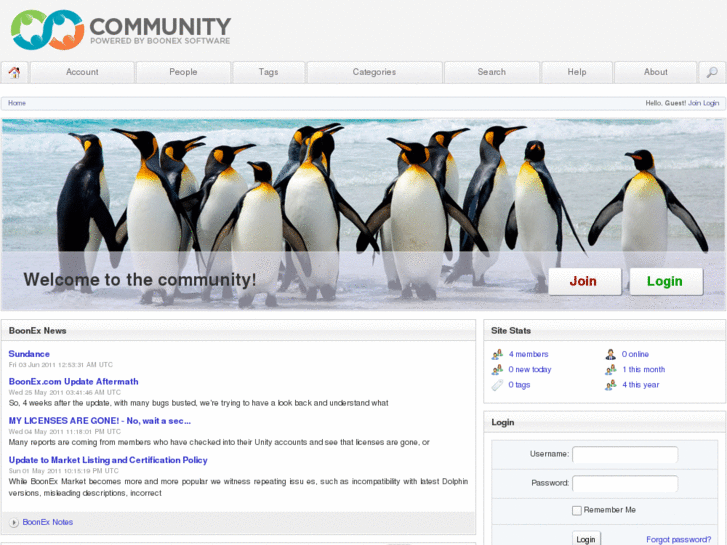This screenshot has height=545, width=727.
Task: Open the Account menu
Action: pos(82,72)
